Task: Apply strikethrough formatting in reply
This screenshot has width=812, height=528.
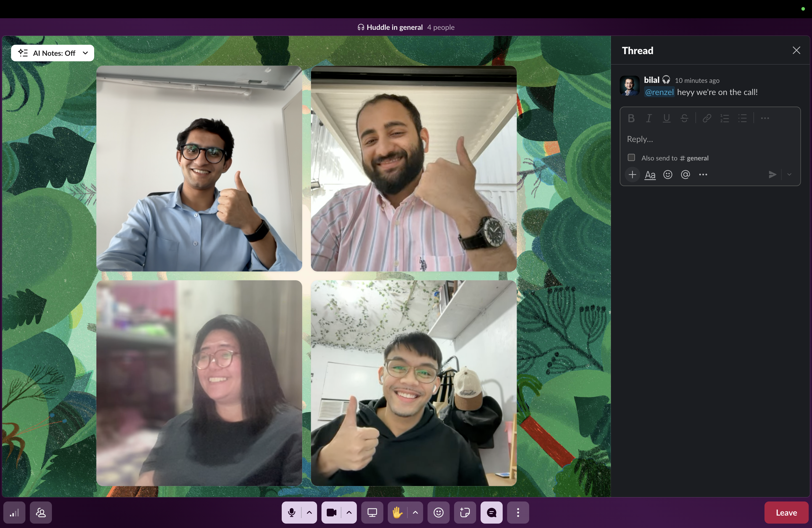Action: coord(684,118)
